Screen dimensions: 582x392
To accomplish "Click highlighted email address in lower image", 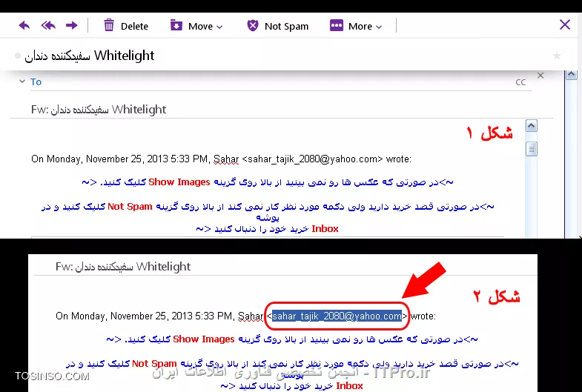I will [337, 316].
